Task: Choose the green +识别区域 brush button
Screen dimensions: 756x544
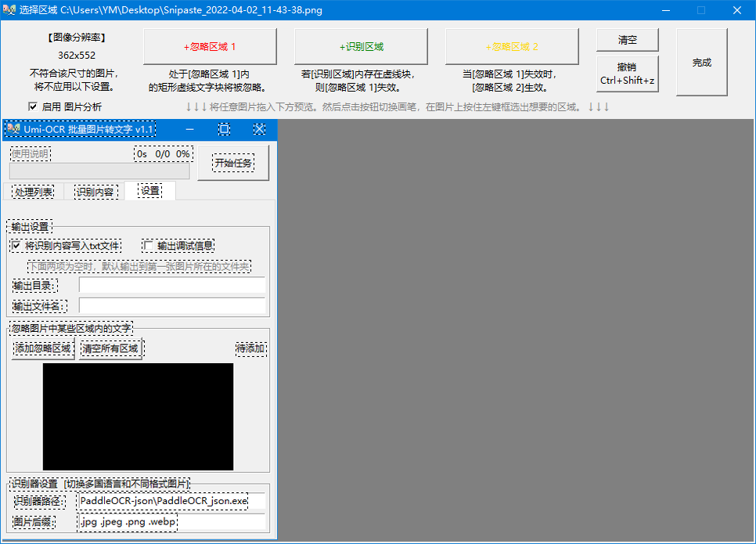Action: click(x=361, y=47)
